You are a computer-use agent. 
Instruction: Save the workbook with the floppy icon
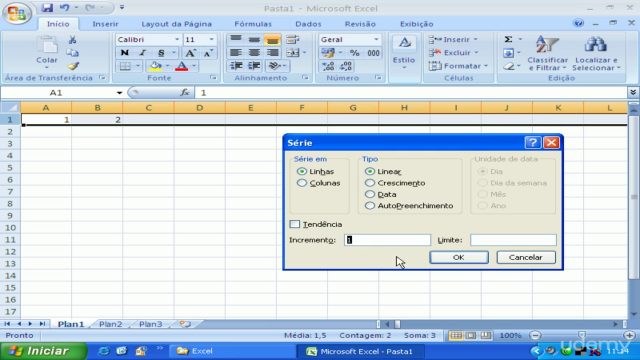tap(47, 7)
